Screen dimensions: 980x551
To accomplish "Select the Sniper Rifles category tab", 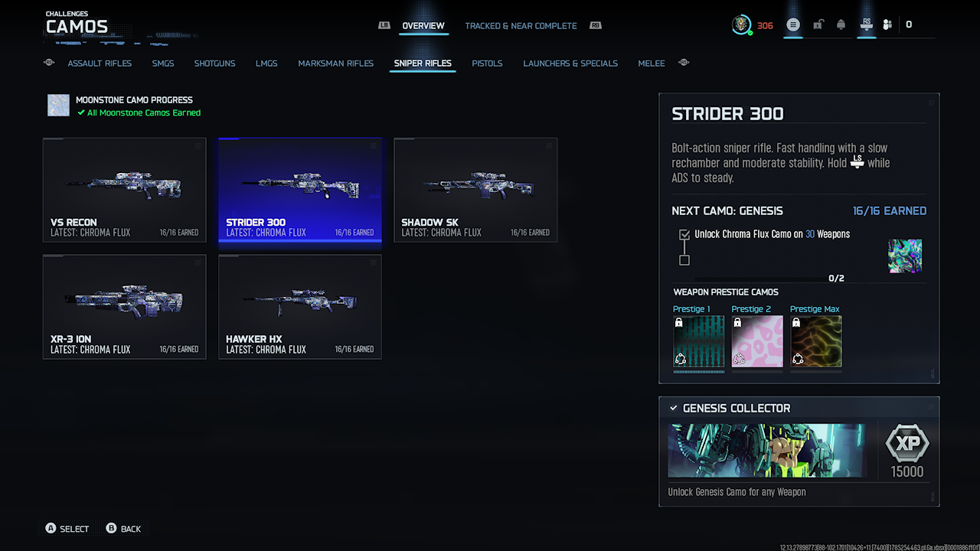I will (423, 64).
